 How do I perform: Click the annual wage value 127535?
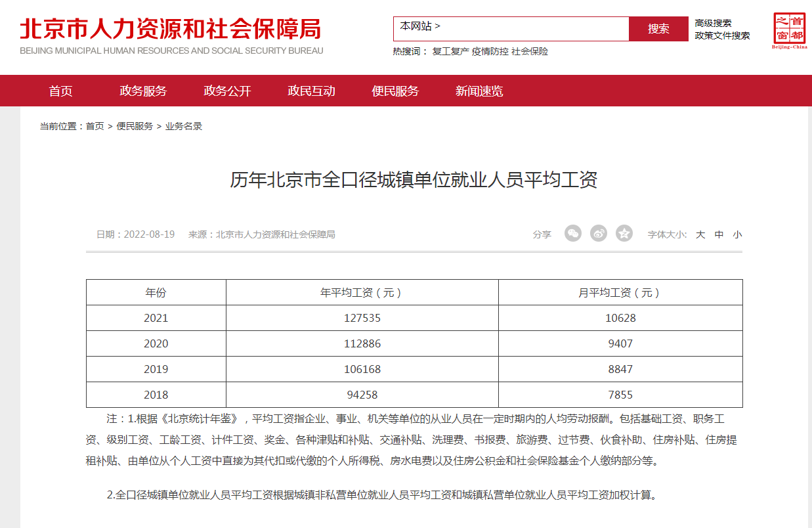362,318
